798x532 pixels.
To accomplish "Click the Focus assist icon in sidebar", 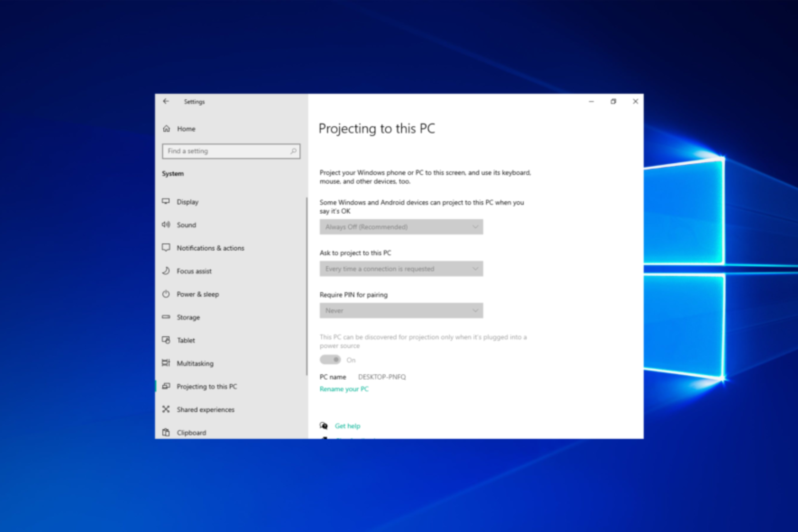I will click(167, 270).
